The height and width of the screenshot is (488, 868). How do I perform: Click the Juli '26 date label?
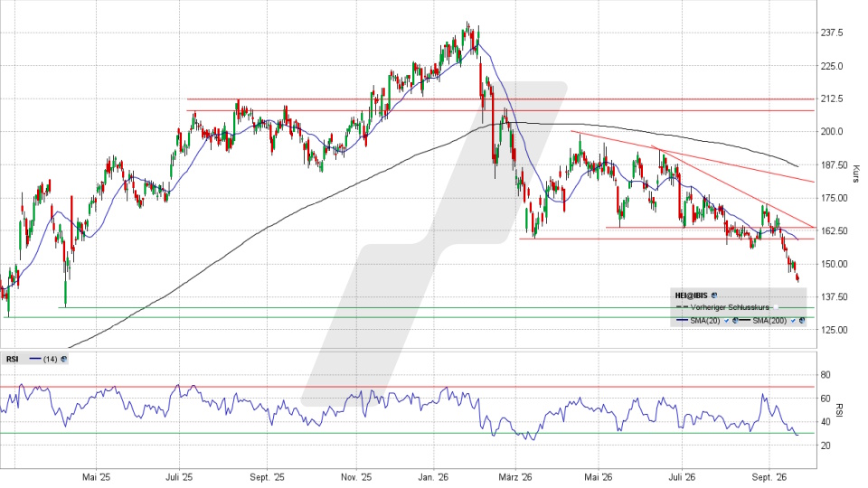tap(681, 477)
